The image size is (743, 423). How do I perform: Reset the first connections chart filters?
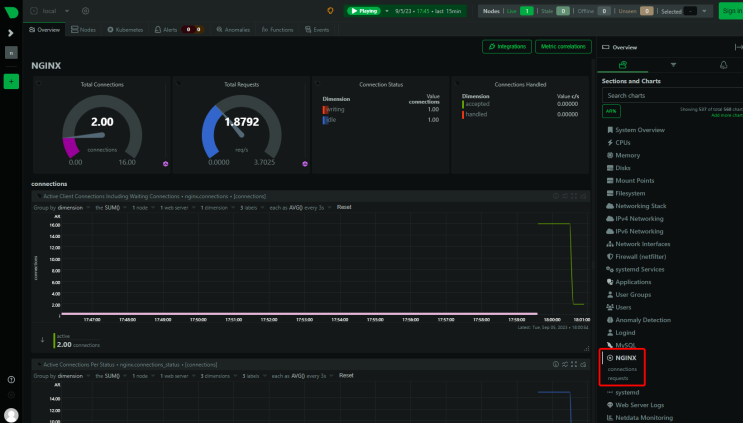pos(344,207)
